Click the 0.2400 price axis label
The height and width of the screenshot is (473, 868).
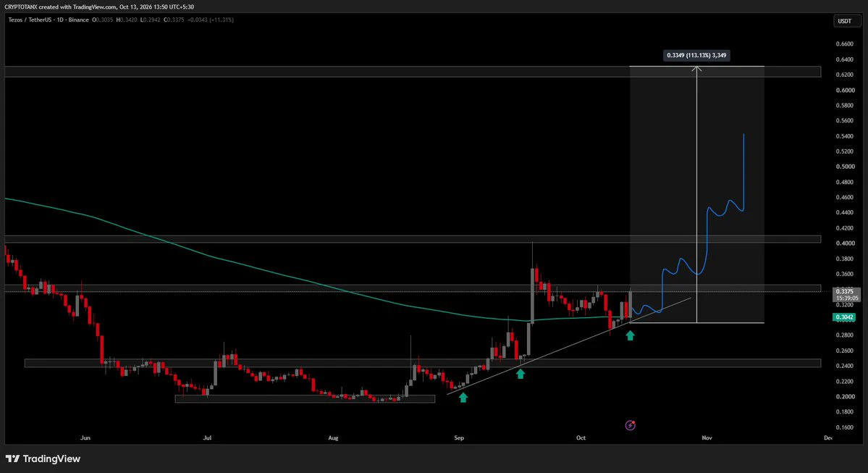tap(844, 366)
